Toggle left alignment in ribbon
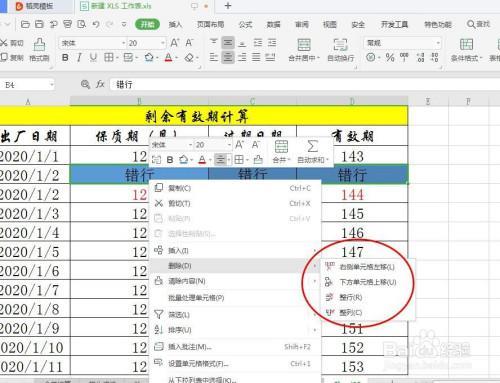This screenshot has height=383, width=500. click(x=214, y=57)
